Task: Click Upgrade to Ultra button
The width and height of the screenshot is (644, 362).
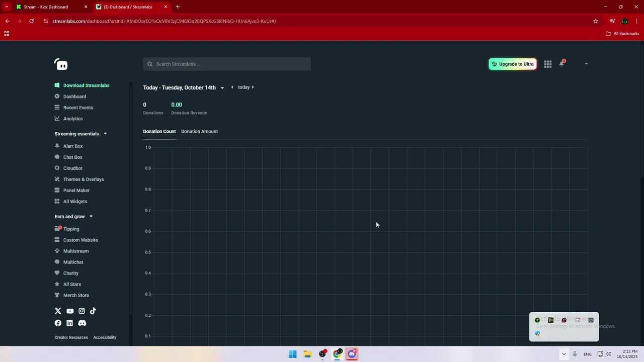Action: tap(513, 64)
